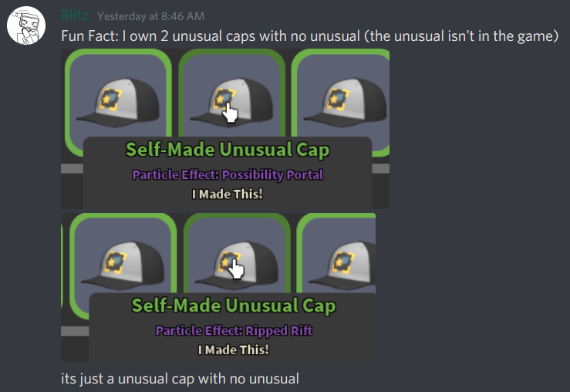The image size is (570, 392).
Task: Click second 'Self-Made Unusual Cap' title
Action: coord(234,306)
